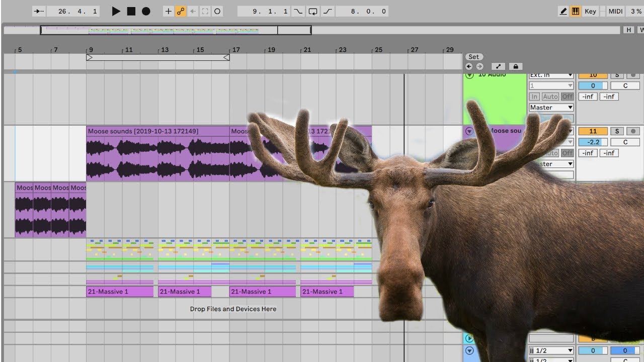Stop playback with the Stop button
644x362 pixels.
pos(131,11)
